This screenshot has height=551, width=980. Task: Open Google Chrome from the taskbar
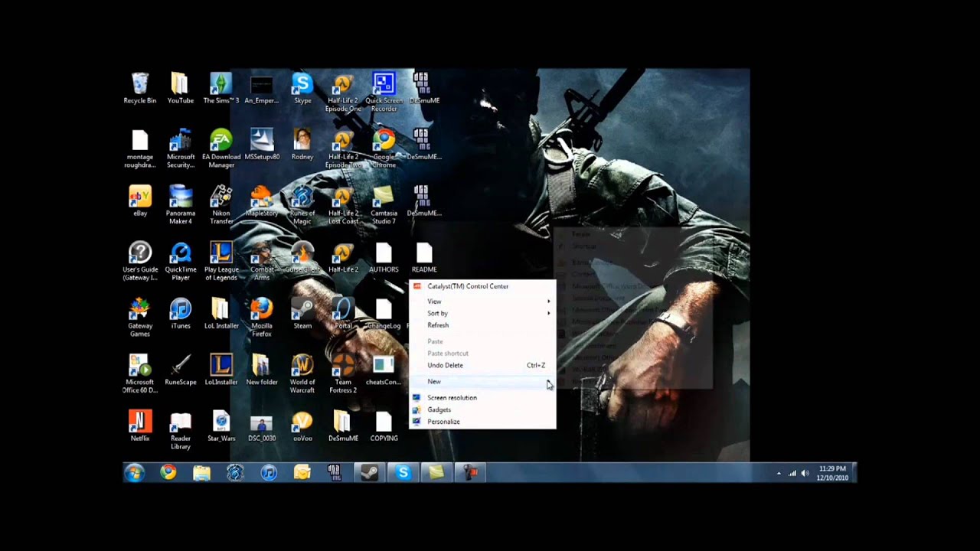[168, 473]
